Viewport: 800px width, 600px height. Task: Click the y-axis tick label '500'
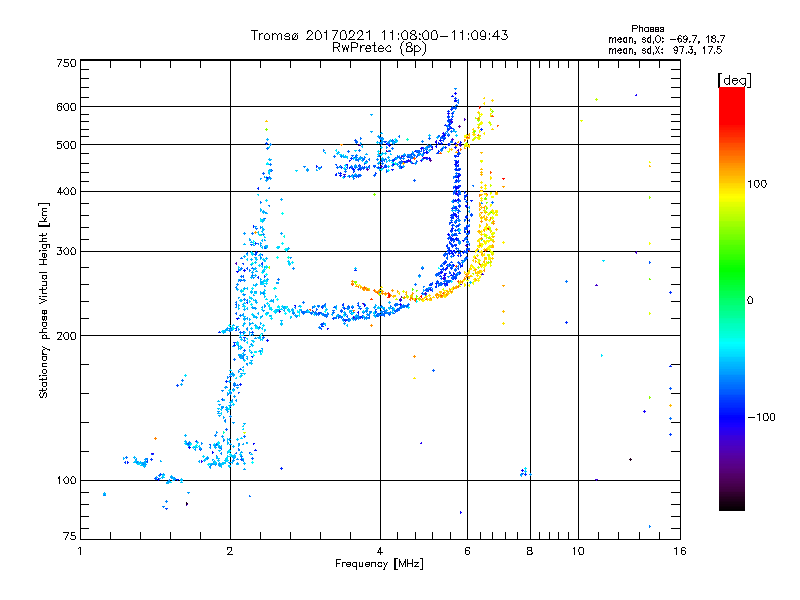(x=66, y=145)
